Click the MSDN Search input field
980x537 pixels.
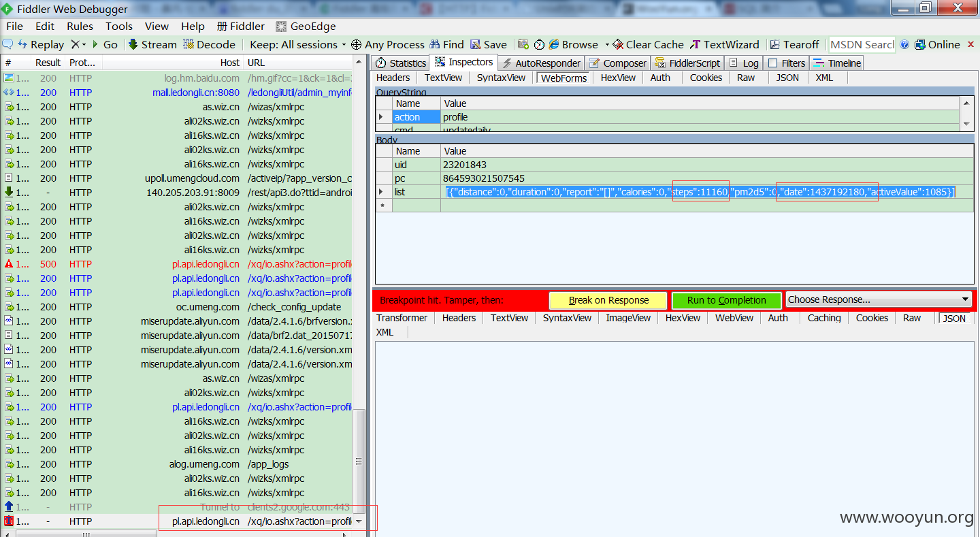(x=862, y=44)
